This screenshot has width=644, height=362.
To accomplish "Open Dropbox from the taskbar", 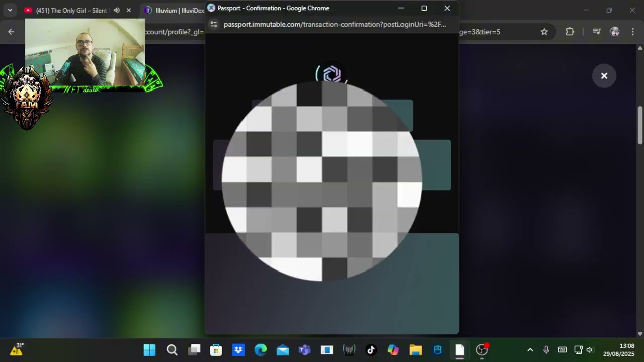I will tap(238, 350).
